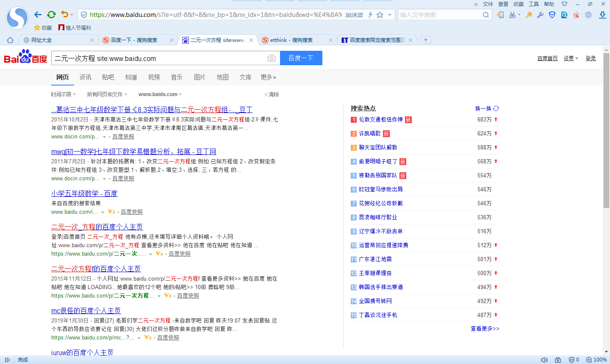Expand the 更多» search categories
This screenshot has width=610, height=364.
point(268,77)
